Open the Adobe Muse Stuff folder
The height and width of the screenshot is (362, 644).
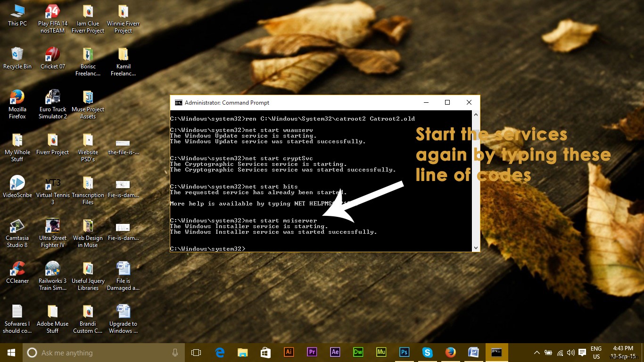point(53,319)
